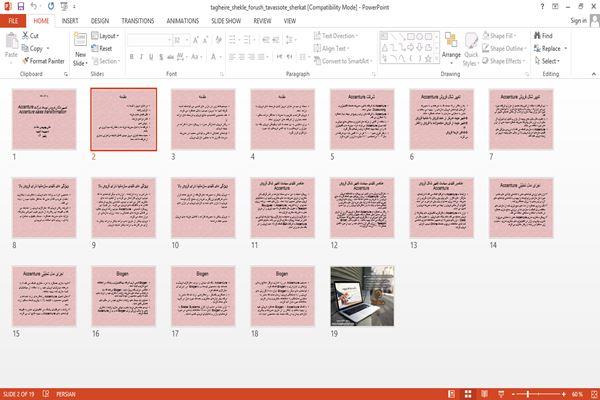Viewport: 600px width, 400px height.
Task: Click the Save icon in the title bar
Action: coord(21,7)
